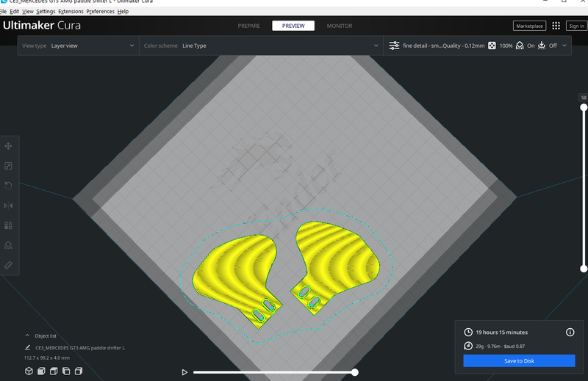Play the layer simulation

pos(184,372)
